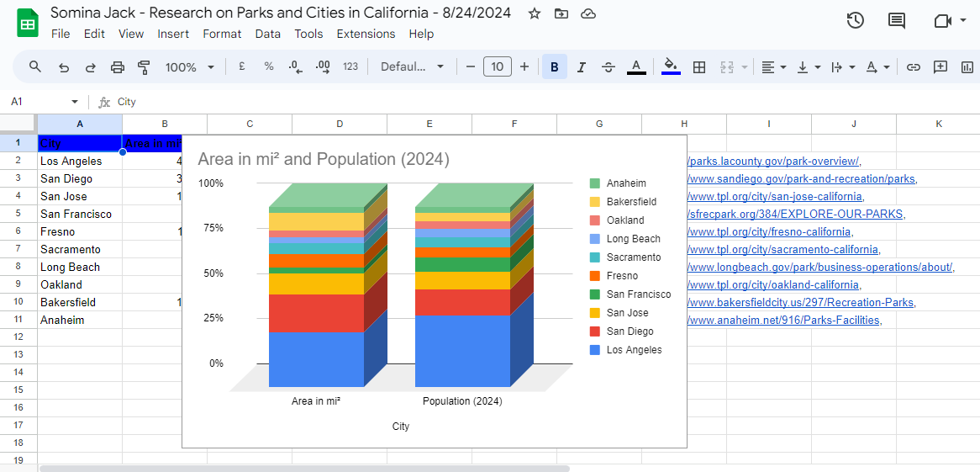Screen dimensions: 980x472
Task: Click the merge cells icon
Action: [x=726, y=67]
